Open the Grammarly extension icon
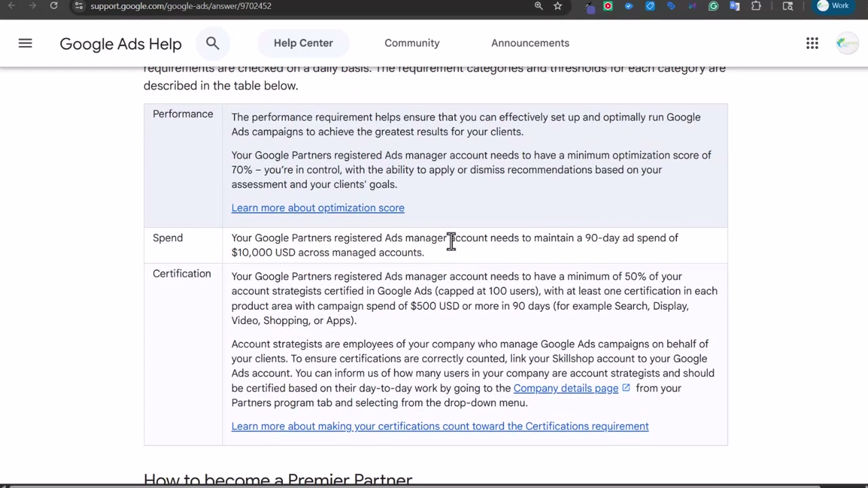Viewport: 868px width, 488px height. pos(713,6)
